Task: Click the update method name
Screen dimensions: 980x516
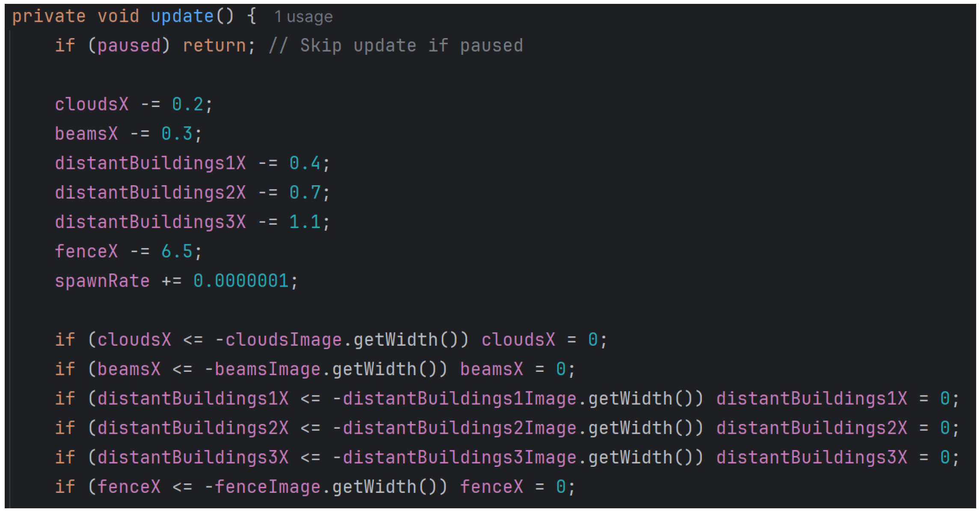Action: pos(182,16)
